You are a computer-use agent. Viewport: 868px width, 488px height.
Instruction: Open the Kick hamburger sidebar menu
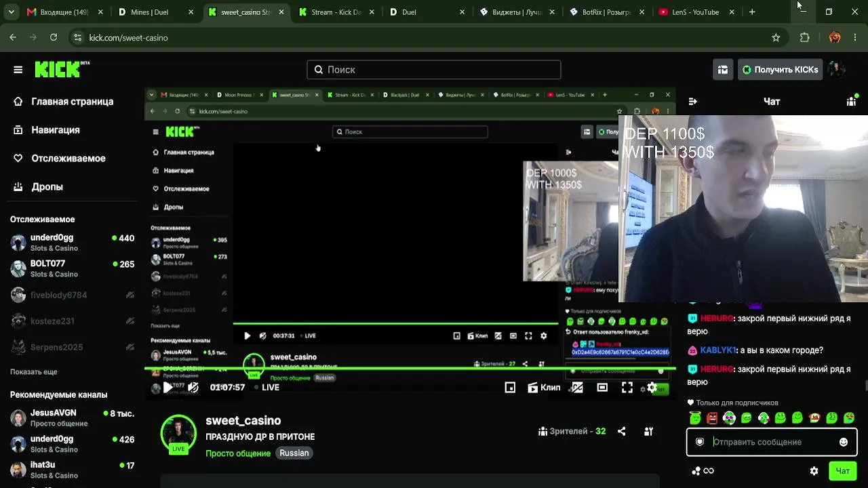pos(18,70)
